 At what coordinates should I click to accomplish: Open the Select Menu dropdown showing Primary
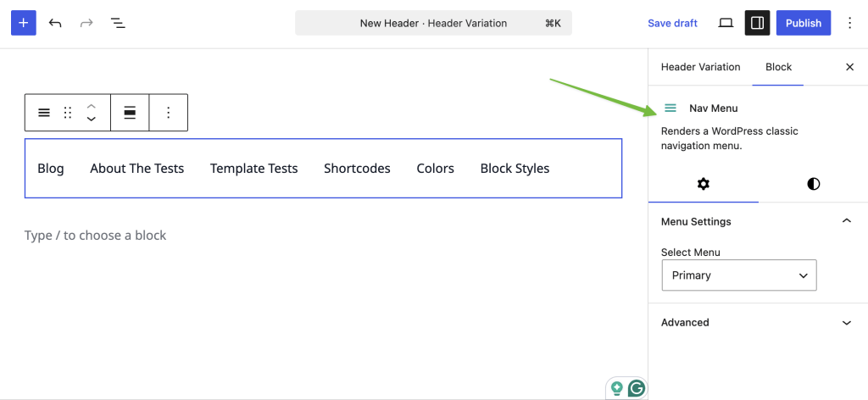coord(739,275)
